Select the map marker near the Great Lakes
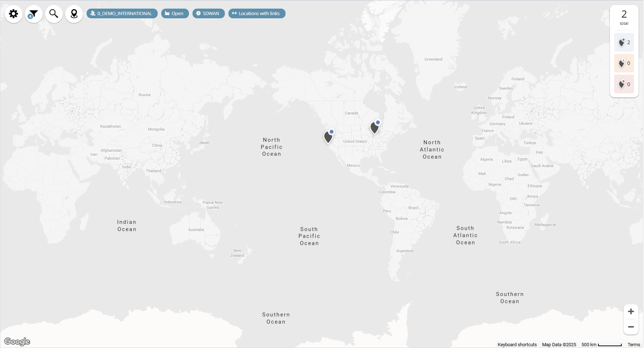 tap(374, 127)
